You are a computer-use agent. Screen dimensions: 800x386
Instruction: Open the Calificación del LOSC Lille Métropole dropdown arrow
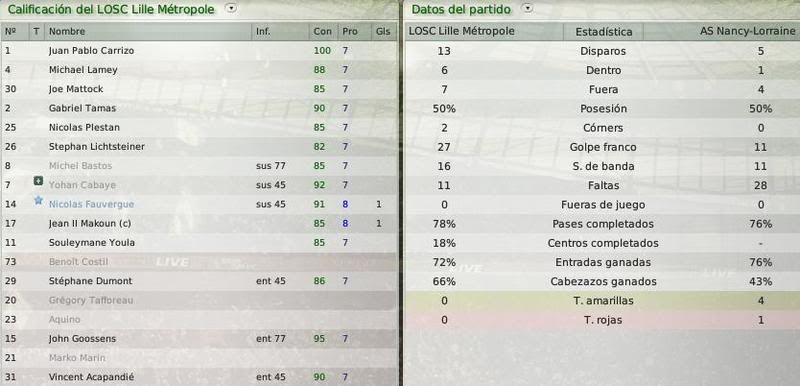[x=231, y=8]
